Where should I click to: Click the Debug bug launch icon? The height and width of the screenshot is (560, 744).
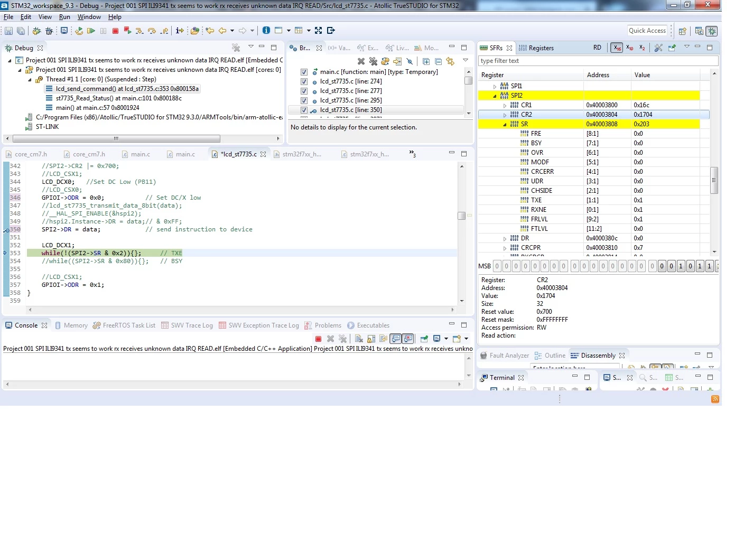point(36,31)
